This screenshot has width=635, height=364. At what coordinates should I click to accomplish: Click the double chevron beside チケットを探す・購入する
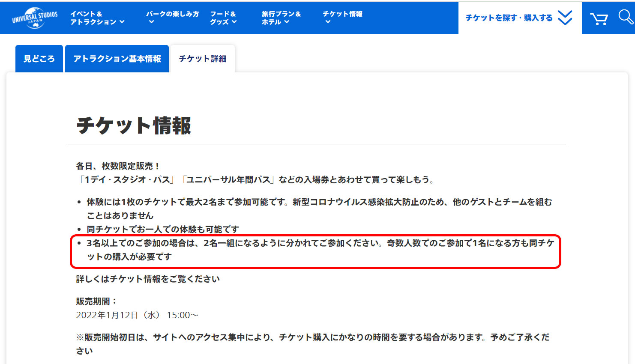(x=565, y=18)
